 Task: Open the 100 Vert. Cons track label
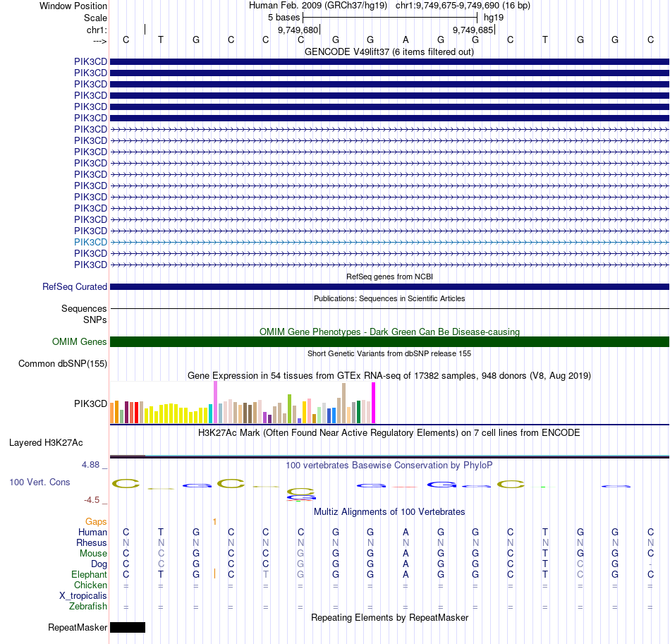click(39, 482)
